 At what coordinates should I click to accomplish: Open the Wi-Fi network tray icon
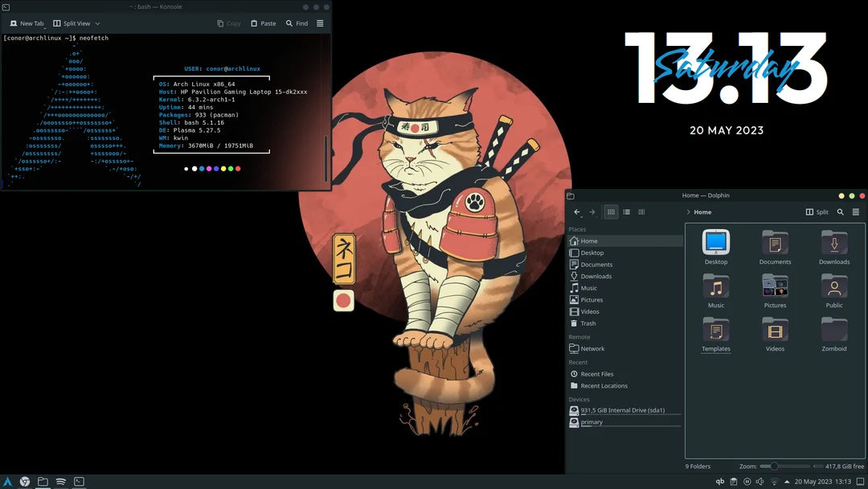tap(773, 481)
